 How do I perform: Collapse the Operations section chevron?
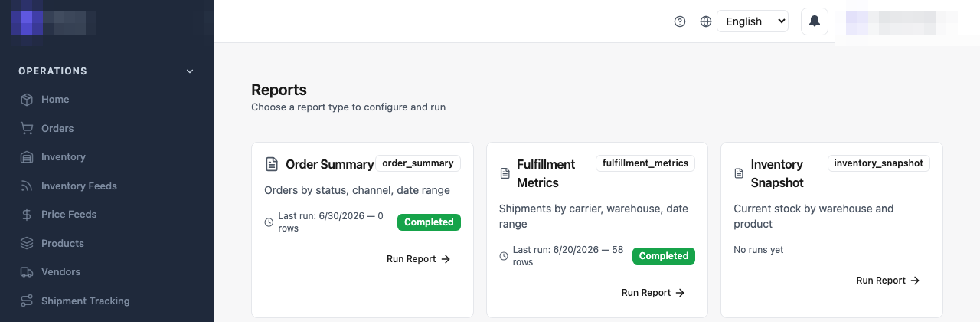point(190,71)
